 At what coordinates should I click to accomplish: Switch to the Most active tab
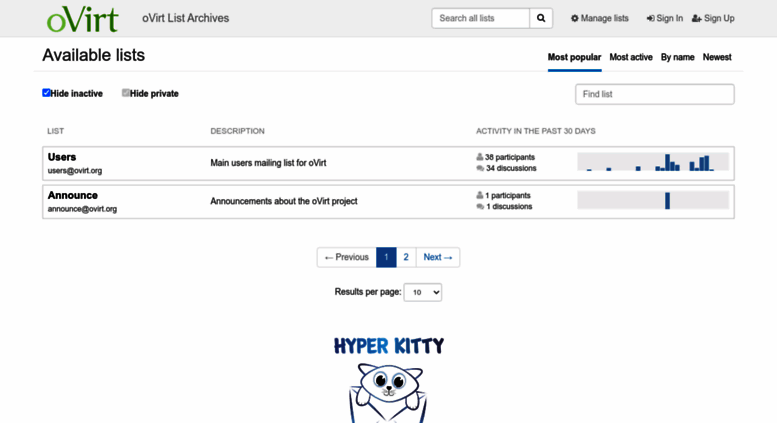click(x=631, y=57)
